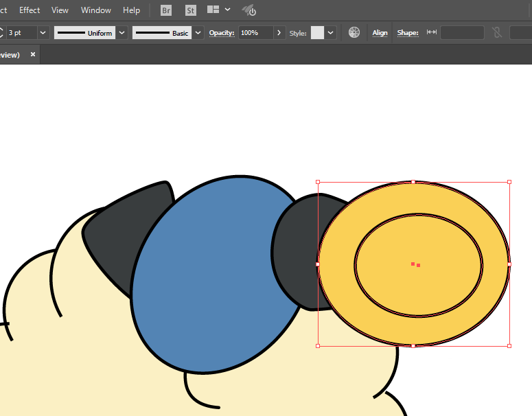Screen dimensions: 532x416
Task: Expand the brush definition dropdown arrow
Action: tap(198, 33)
